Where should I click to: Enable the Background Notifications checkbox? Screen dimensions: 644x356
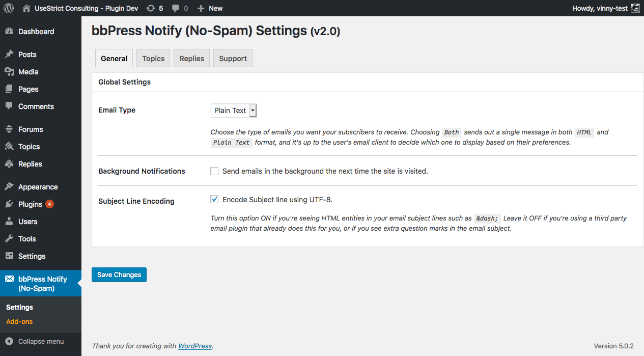click(214, 171)
